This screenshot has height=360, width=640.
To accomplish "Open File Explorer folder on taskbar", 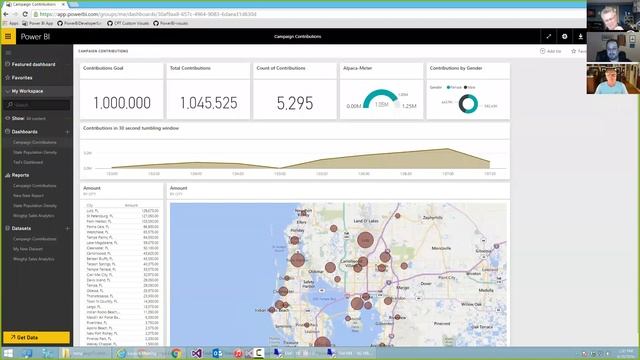I will (65, 353).
